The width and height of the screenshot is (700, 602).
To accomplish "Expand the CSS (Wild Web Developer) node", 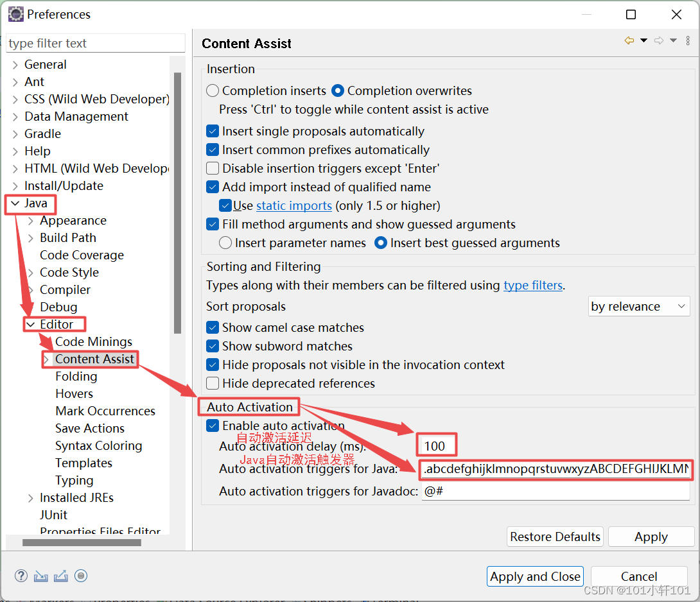I will click(x=15, y=99).
